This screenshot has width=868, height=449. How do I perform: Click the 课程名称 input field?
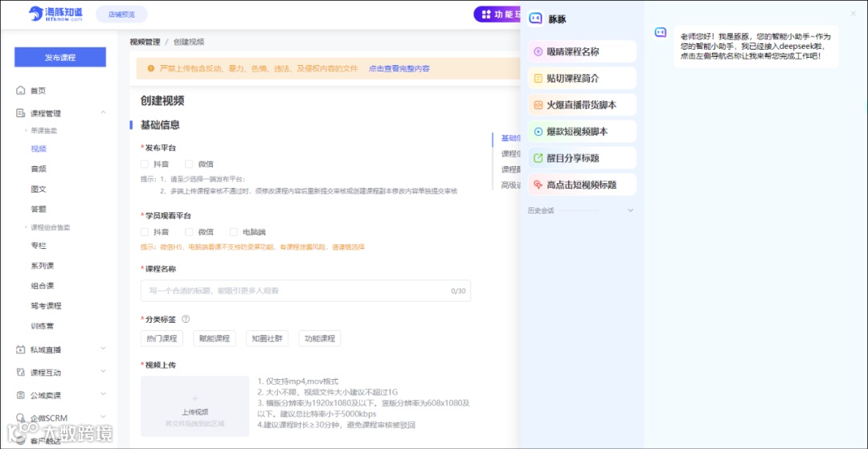tap(305, 290)
